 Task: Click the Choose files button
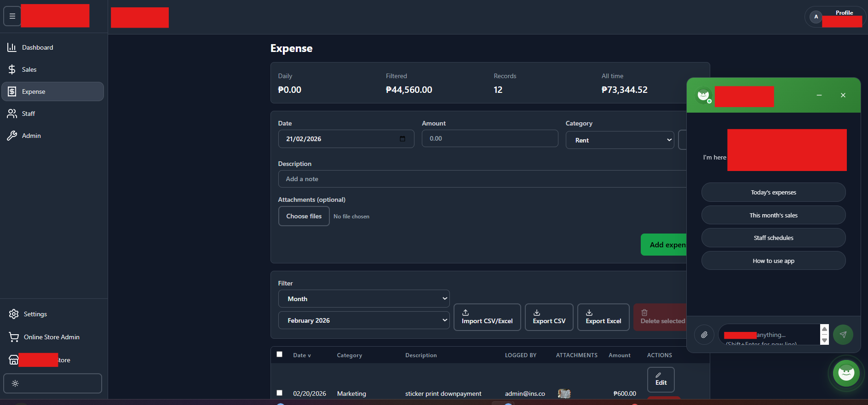(304, 216)
